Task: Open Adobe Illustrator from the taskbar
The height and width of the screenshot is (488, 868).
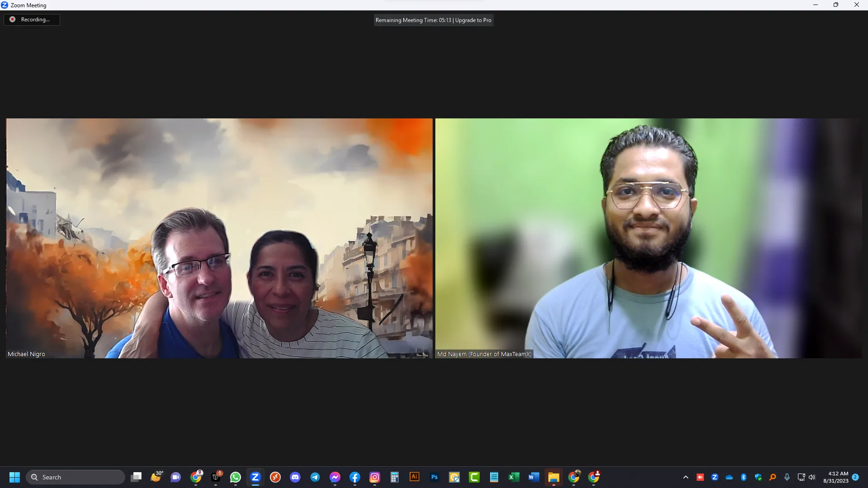Action: (x=415, y=477)
